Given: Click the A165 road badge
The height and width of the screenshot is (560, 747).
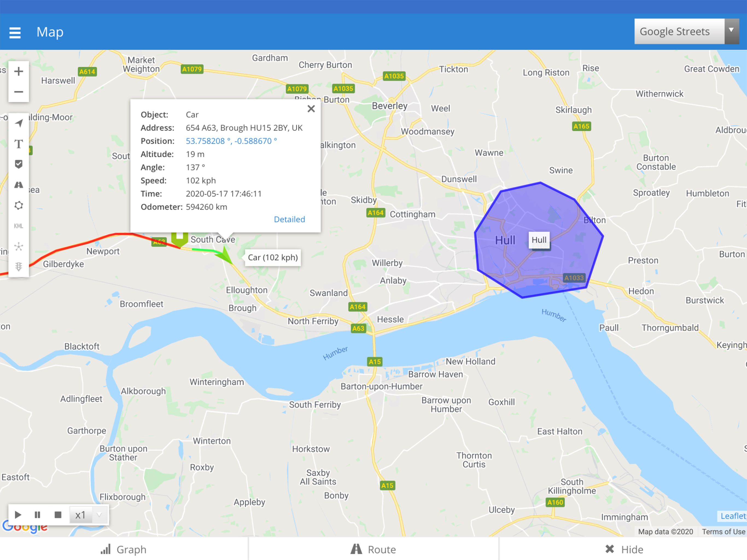Looking at the screenshot, I should click(581, 126).
